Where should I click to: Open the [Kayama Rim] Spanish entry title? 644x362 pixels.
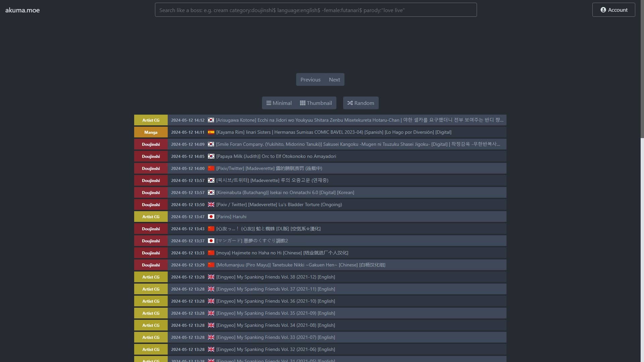click(x=334, y=132)
